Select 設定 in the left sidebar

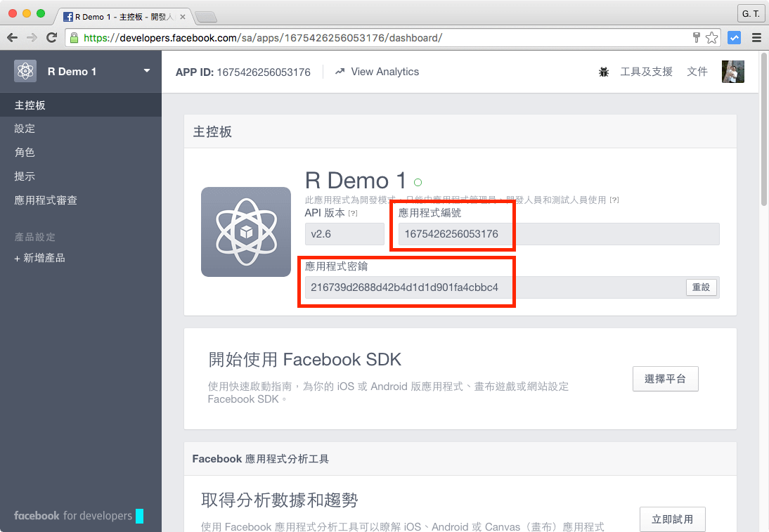pos(25,129)
